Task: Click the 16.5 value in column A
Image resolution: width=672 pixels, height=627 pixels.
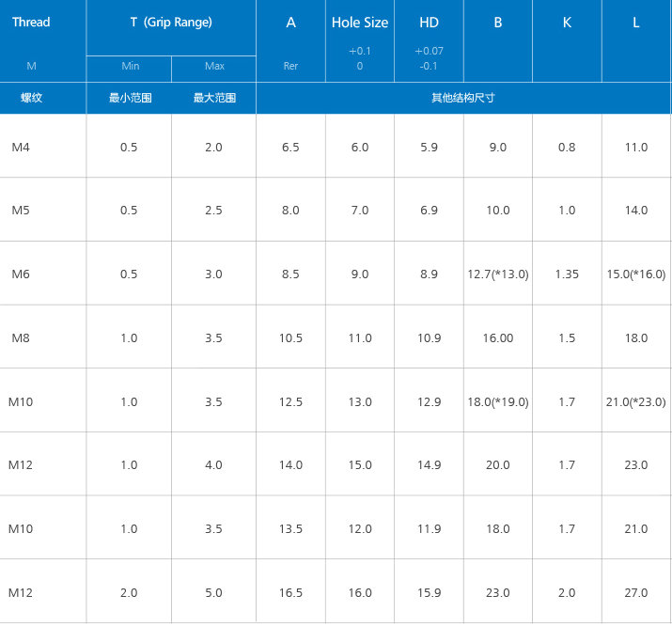Action: click(x=291, y=593)
